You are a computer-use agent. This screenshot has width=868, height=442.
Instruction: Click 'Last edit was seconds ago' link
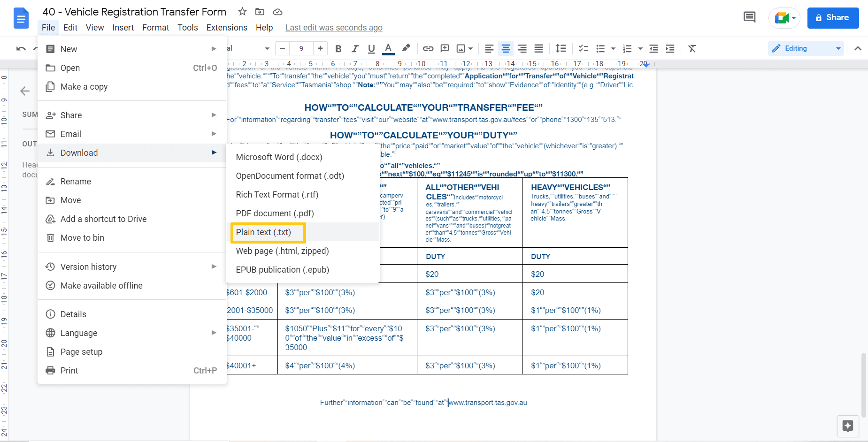[x=334, y=28]
